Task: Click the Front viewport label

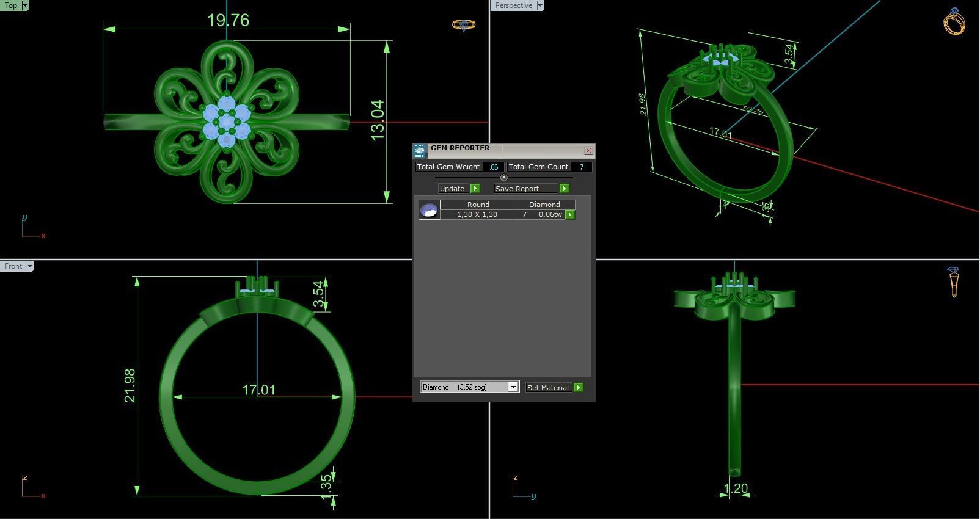Action: [13, 266]
